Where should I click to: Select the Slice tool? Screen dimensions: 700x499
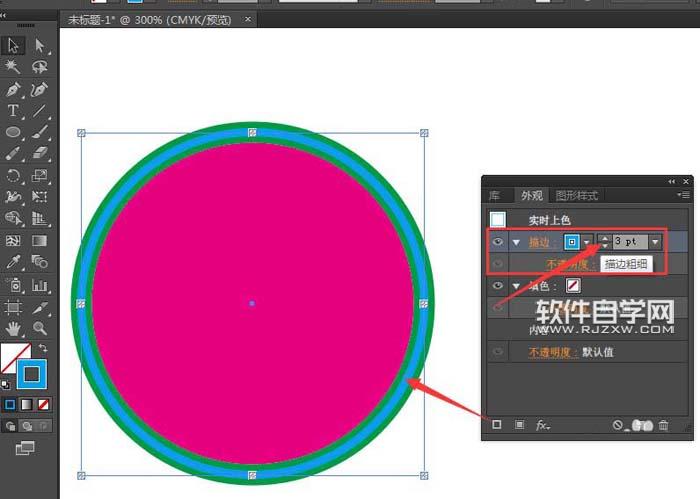pyautogui.click(x=40, y=307)
